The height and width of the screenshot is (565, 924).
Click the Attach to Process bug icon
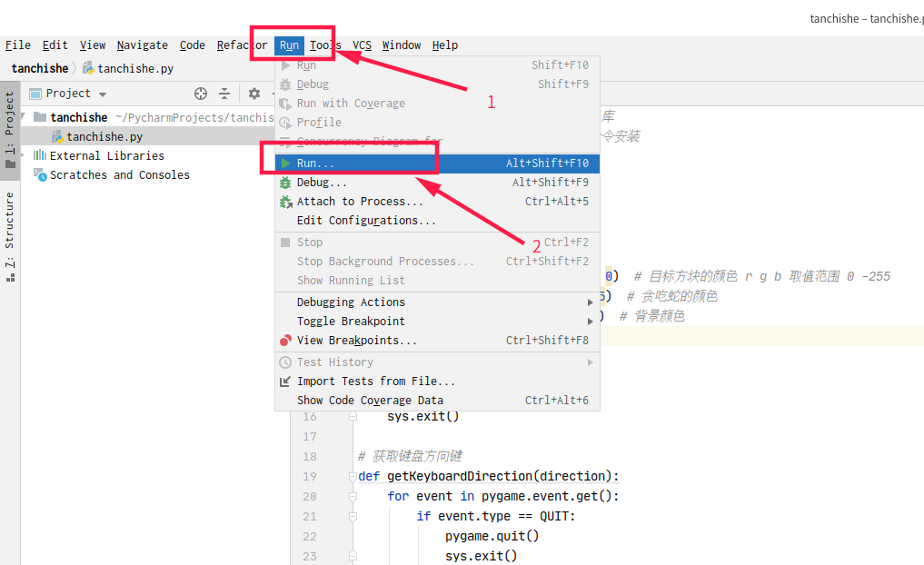click(286, 202)
